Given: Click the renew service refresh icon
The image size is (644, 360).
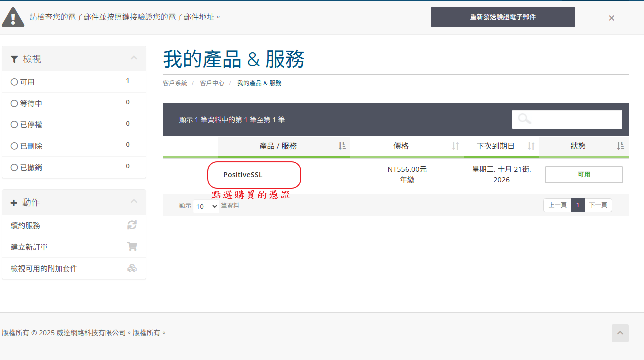Looking at the screenshot, I should tap(132, 225).
